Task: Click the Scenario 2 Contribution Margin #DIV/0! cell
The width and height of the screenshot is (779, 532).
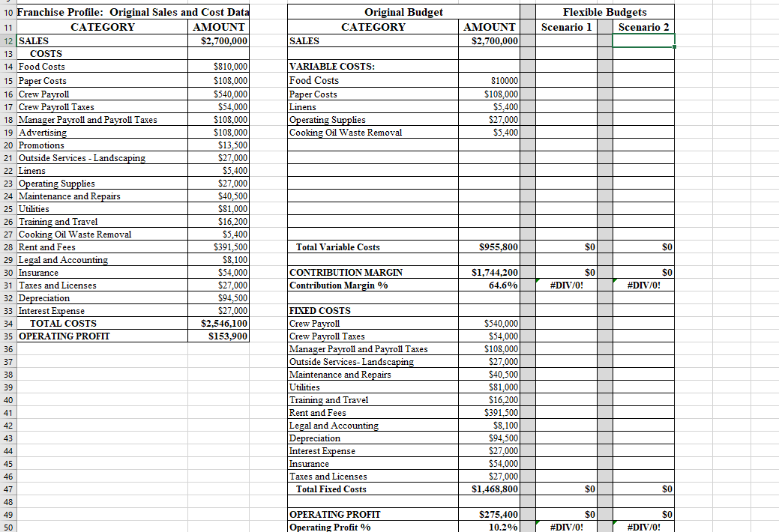Action: [x=643, y=285]
